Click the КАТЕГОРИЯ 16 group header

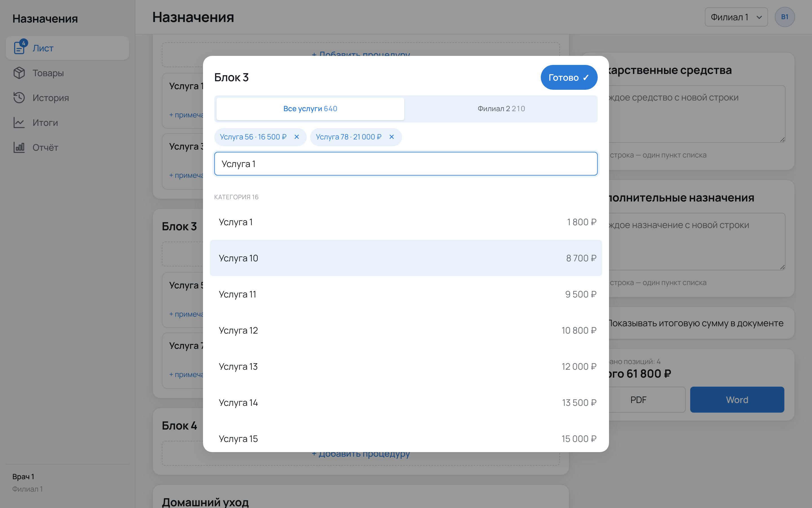pos(236,197)
